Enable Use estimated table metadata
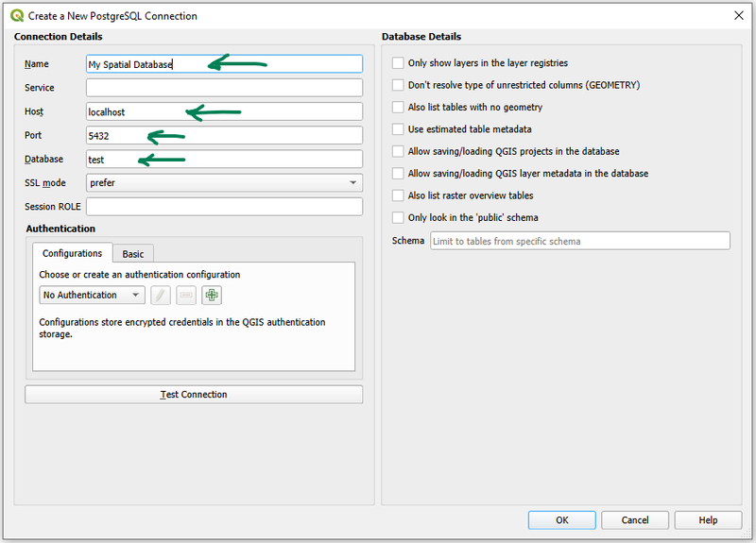This screenshot has width=756, height=543. (398, 129)
